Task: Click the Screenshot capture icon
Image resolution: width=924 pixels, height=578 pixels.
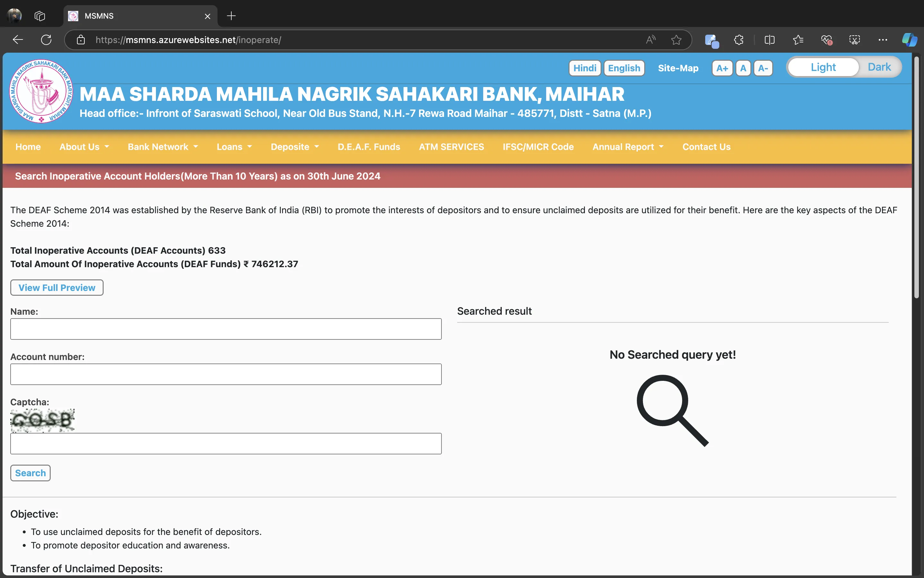Action: point(854,40)
